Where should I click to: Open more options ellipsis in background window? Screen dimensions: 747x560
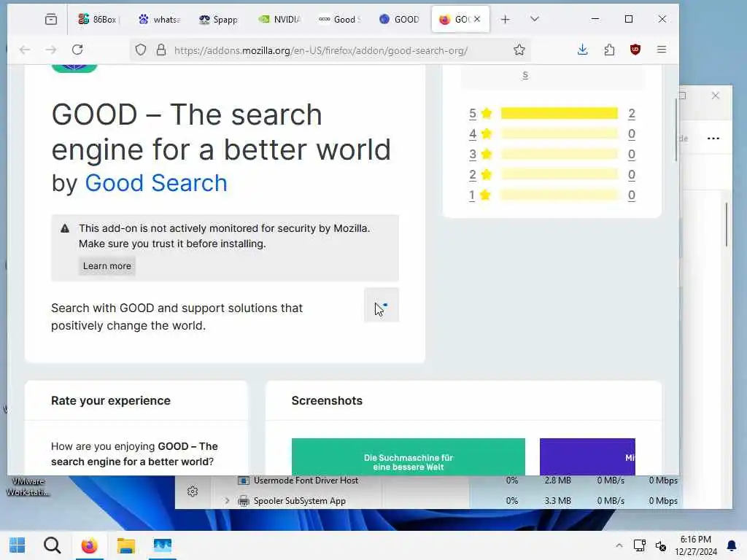coord(713,139)
